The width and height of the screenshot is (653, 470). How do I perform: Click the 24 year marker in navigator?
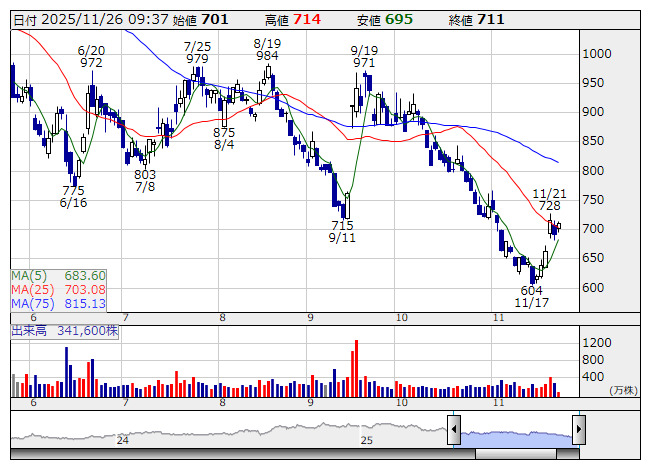[x=122, y=439]
